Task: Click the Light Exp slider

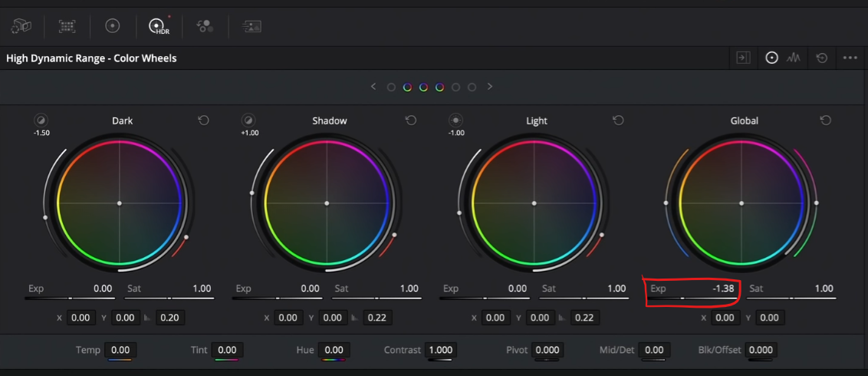Action: (x=485, y=298)
